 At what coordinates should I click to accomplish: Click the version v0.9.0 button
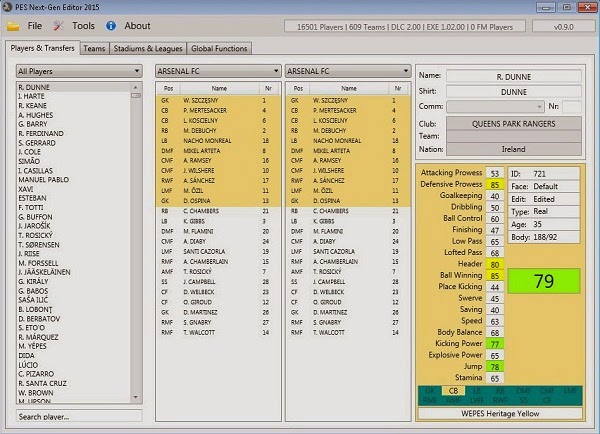pos(563,27)
